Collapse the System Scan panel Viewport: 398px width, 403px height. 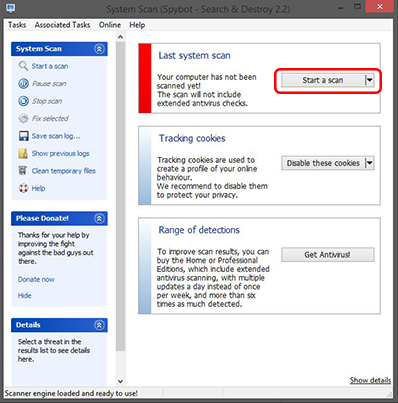(x=99, y=49)
